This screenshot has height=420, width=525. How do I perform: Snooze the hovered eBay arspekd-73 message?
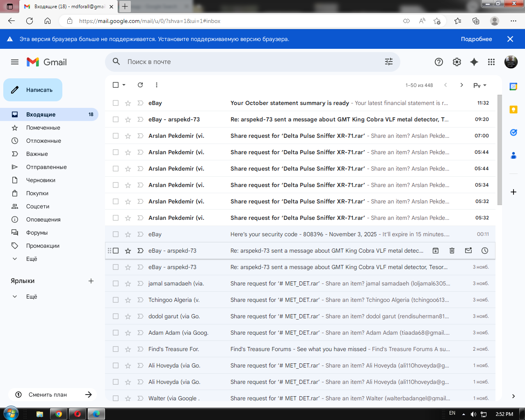click(x=485, y=251)
